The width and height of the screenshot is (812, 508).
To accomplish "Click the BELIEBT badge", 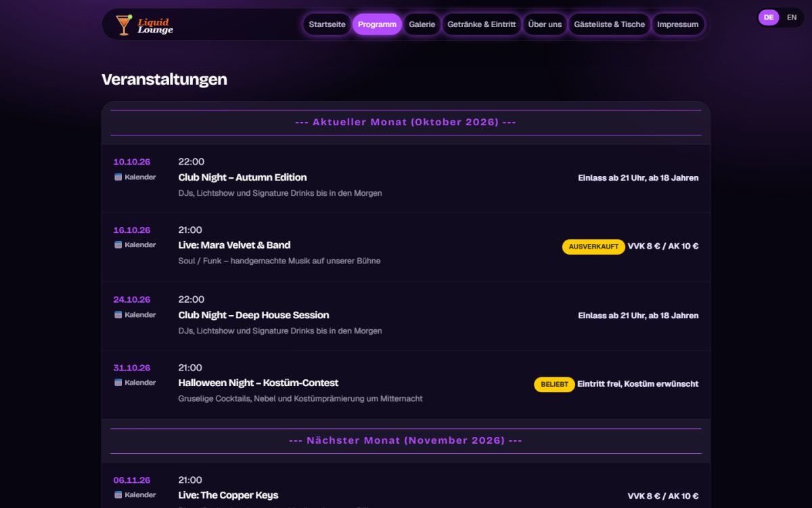I will tap(554, 385).
